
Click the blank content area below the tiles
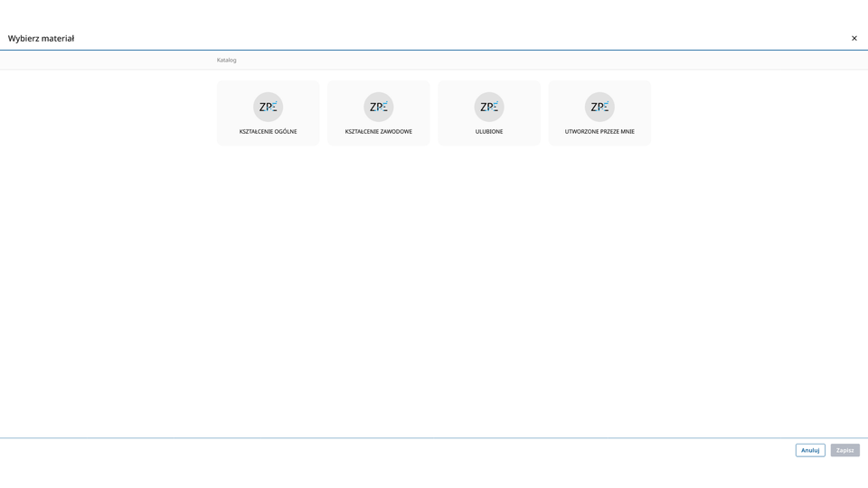coord(434,289)
